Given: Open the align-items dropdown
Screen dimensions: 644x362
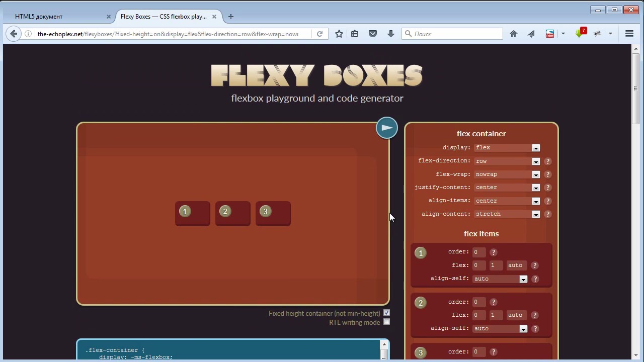Looking at the screenshot, I should coord(507,201).
